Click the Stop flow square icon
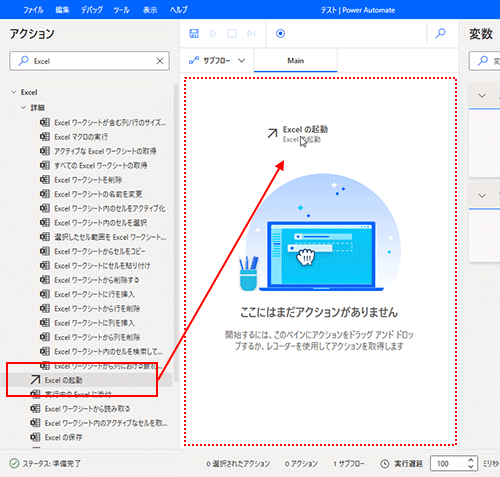Viewport: 500px width, 477px height. pyautogui.click(x=232, y=33)
